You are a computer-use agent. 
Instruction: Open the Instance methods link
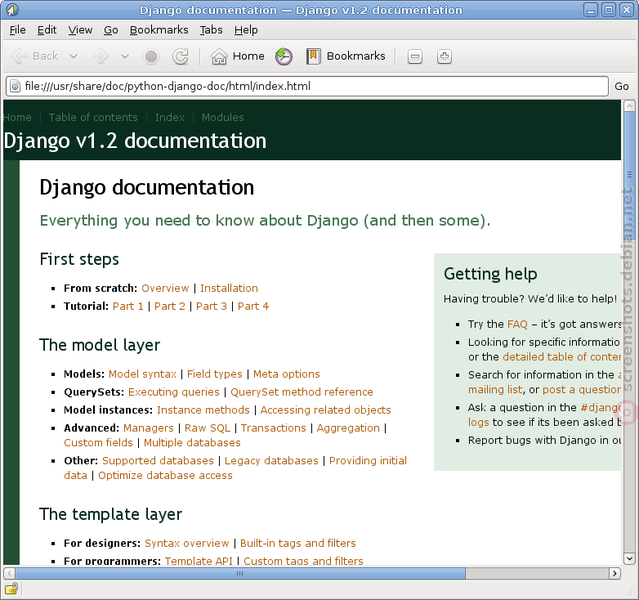point(203,410)
